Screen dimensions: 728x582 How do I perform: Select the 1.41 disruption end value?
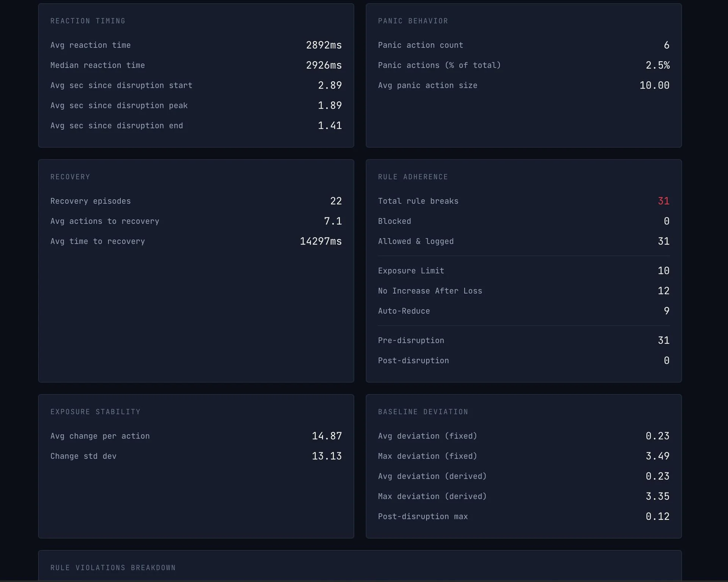(x=330, y=125)
